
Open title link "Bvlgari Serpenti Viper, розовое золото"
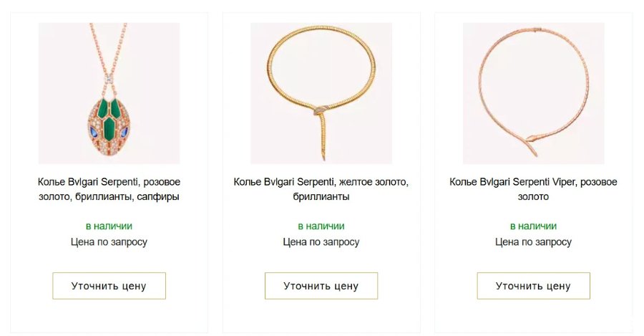coord(533,189)
